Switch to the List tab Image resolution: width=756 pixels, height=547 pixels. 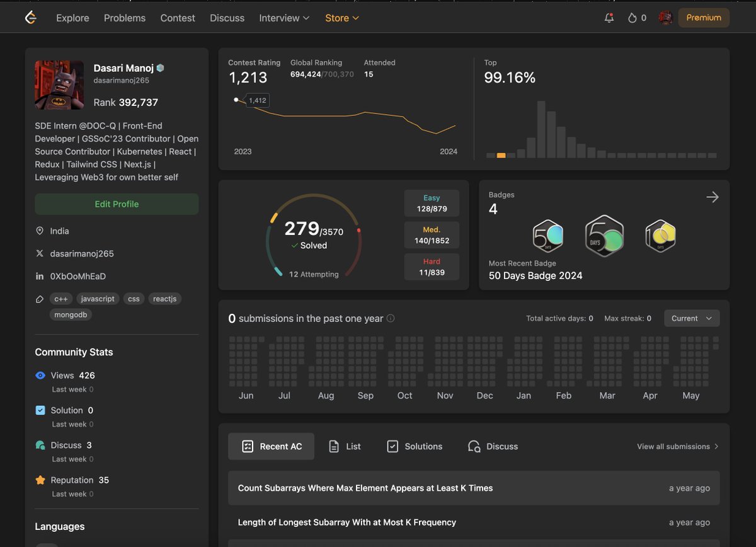[345, 446]
